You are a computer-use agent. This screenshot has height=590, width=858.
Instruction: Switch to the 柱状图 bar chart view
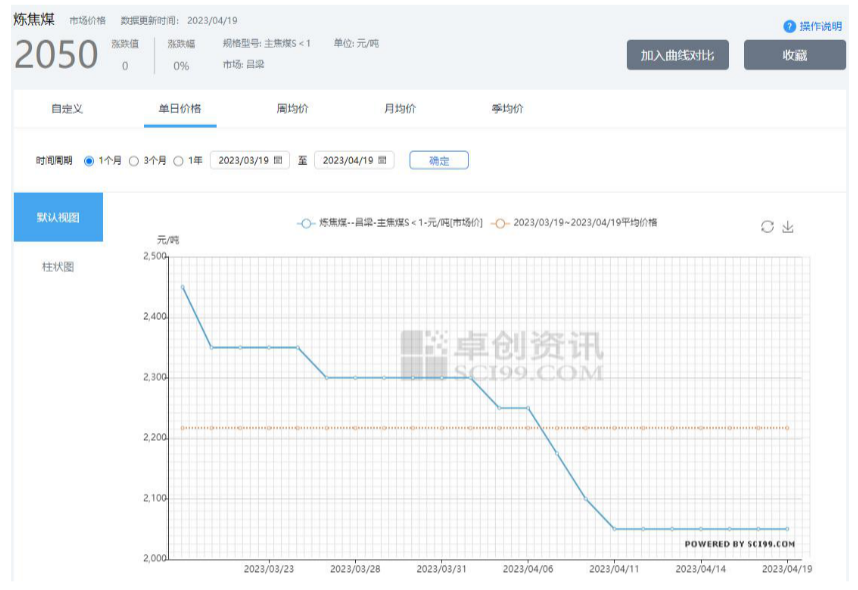(x=58, y=267)
